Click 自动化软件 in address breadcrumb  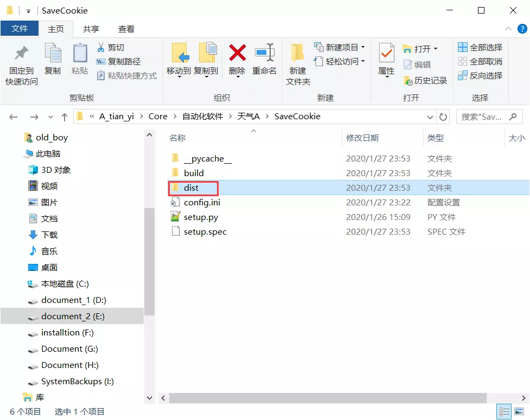pyautogui.click(x=202, y=117)
